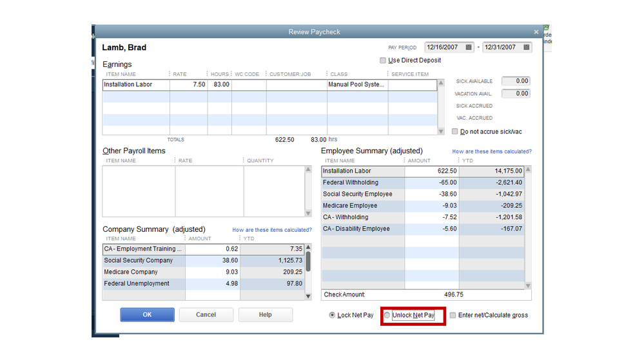Select the Lock Net Pay option

click(x=332, y=315)
